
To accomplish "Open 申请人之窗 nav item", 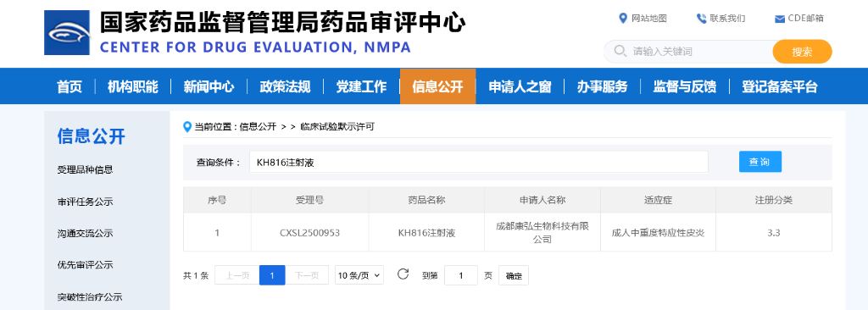I will click(x=520, y=86).
